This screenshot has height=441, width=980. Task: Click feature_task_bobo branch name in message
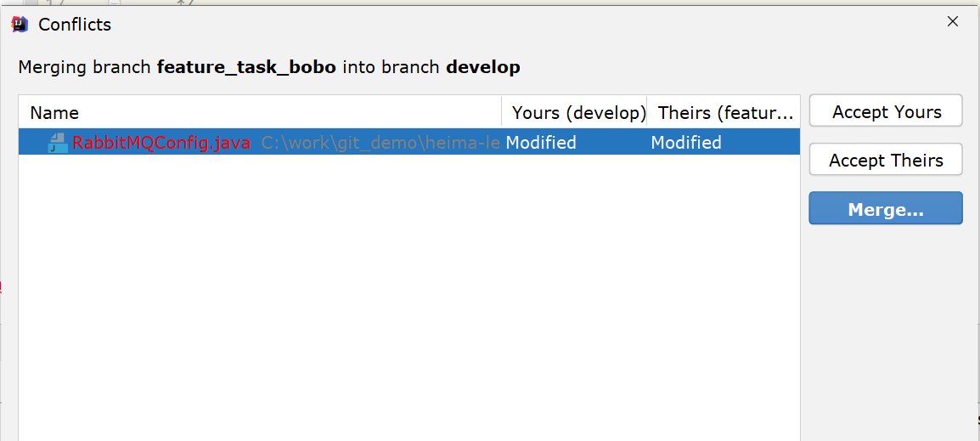246,68
